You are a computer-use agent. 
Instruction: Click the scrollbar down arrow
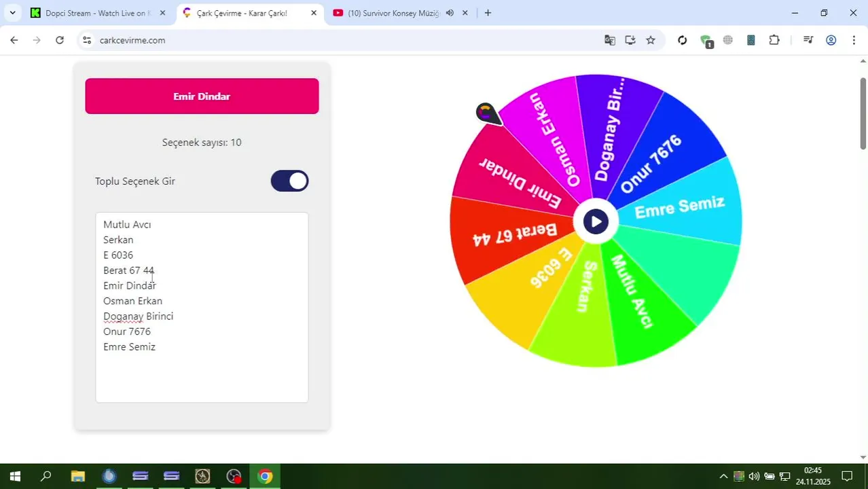tap(863, 458)
